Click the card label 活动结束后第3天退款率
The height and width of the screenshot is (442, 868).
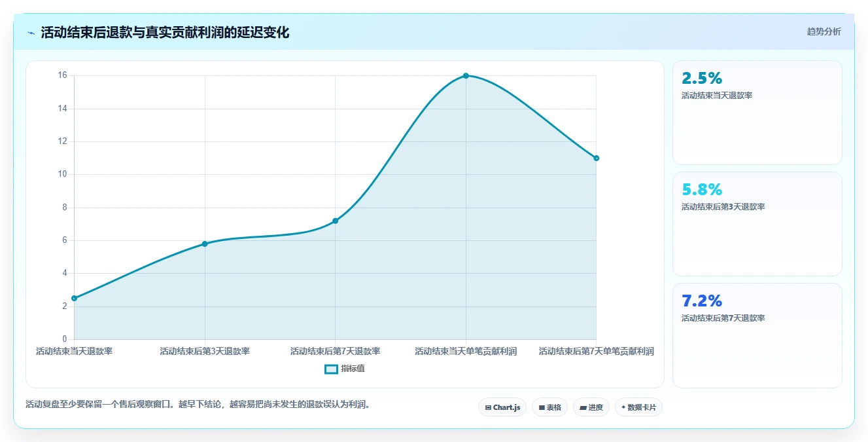(x=723, y=207)
